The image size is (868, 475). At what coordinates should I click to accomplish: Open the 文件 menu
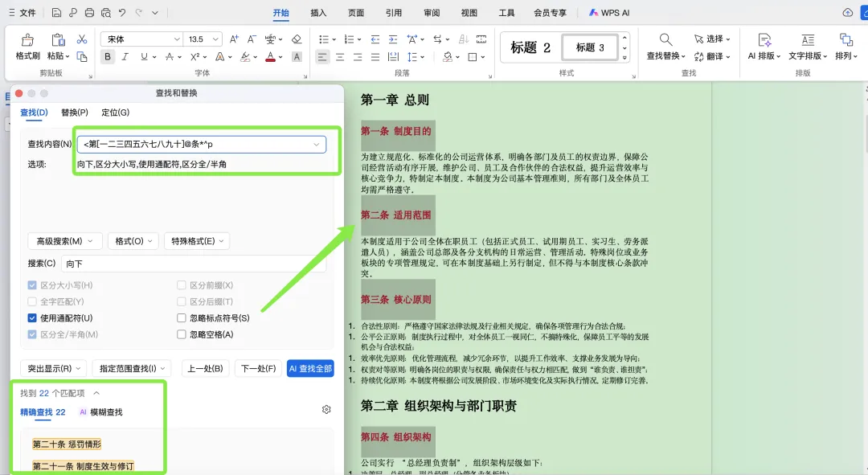pyautogui.click(x=23, y=13)
